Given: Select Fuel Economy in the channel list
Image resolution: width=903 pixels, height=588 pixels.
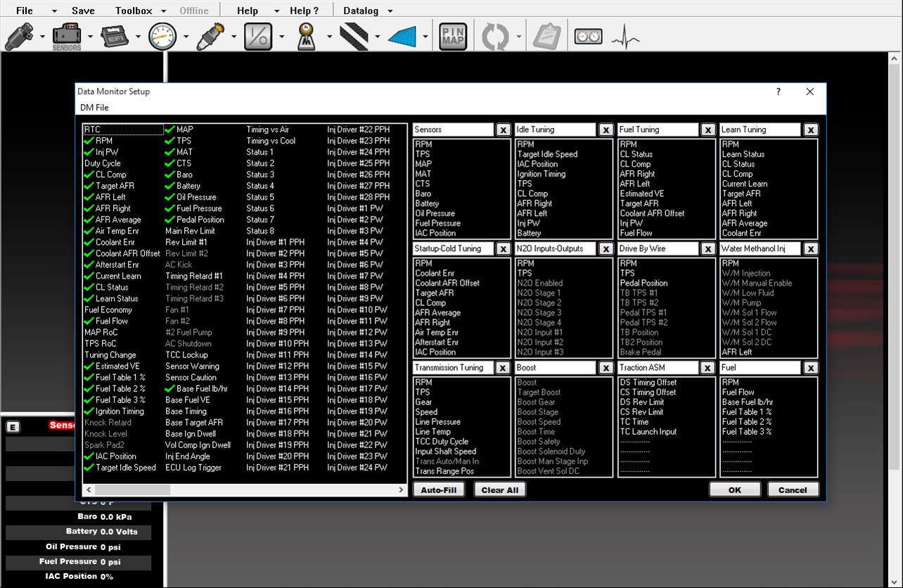Looking at the screenshot, I should pyautogui.click(x=108, y=309).
